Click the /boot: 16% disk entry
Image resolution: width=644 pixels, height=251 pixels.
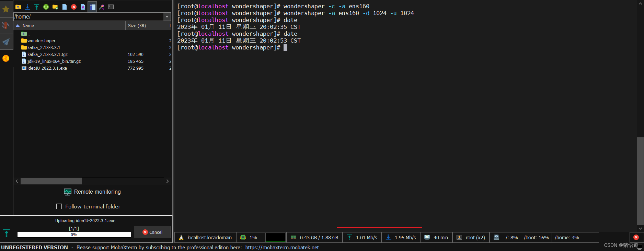coord(536,237)
